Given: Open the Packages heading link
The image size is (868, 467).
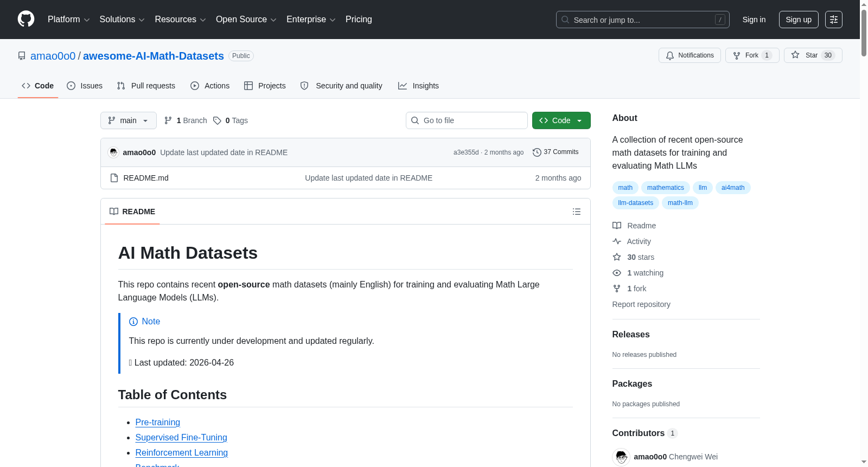Looking at the screenshot, I should (632, 384).
